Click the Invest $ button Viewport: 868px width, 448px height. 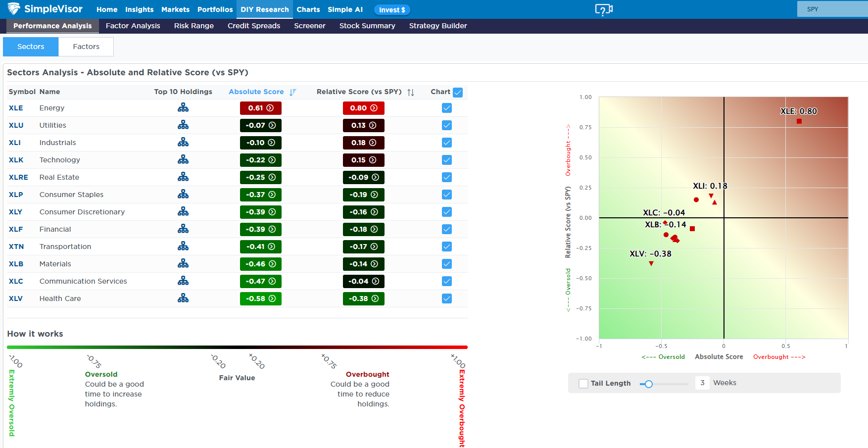point(392,10)
